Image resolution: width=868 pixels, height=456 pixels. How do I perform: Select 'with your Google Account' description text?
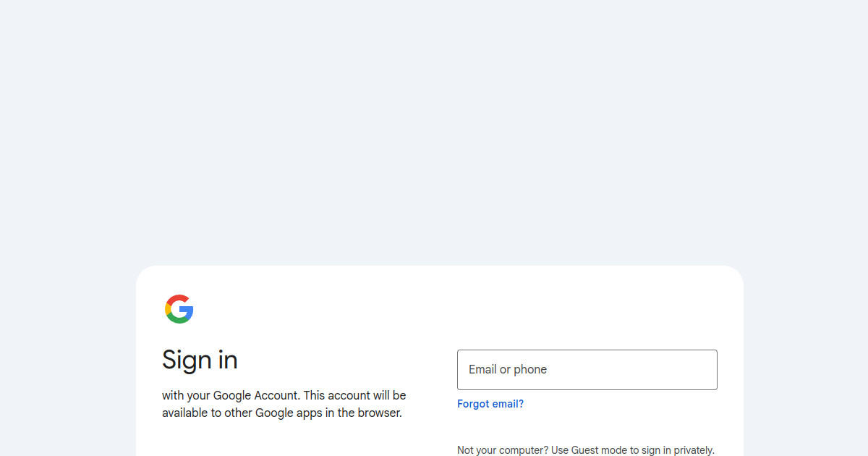(284, 405)
